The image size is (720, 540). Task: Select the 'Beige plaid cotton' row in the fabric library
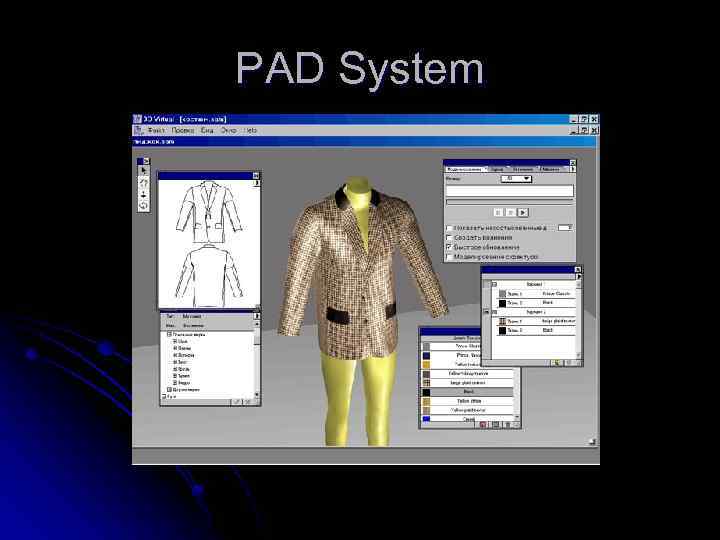pos(467,382)
